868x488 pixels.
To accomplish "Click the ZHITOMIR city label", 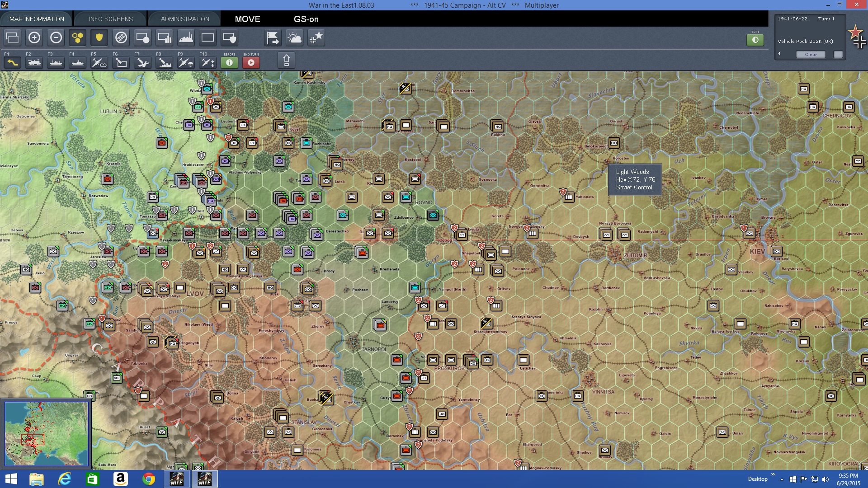I will tap(636, 255).
